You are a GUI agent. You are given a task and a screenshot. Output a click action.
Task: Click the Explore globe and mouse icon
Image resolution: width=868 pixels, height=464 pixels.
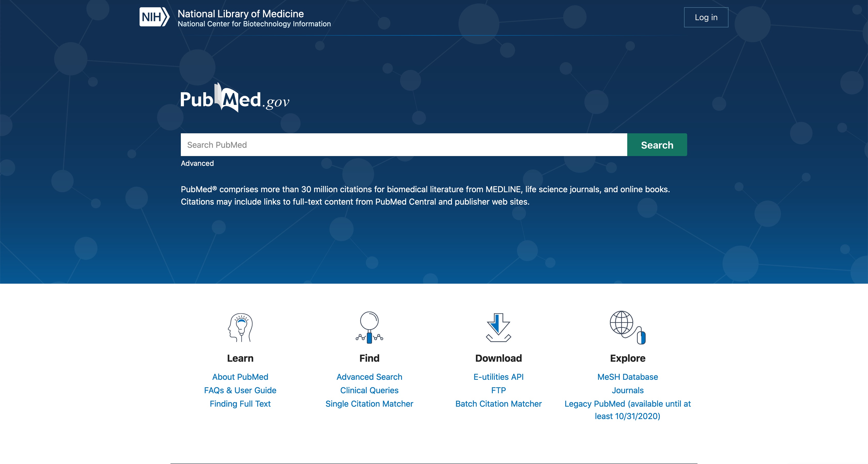pos(628,328)
